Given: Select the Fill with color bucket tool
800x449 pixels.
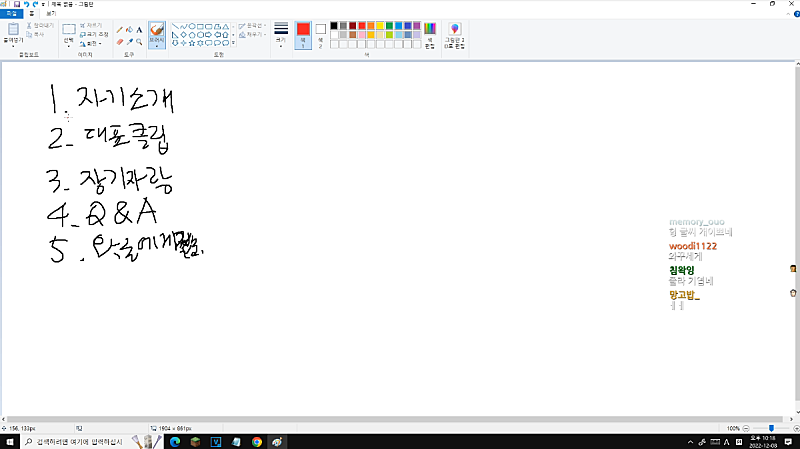Looking at the screenshot, I should coord(129,30).
